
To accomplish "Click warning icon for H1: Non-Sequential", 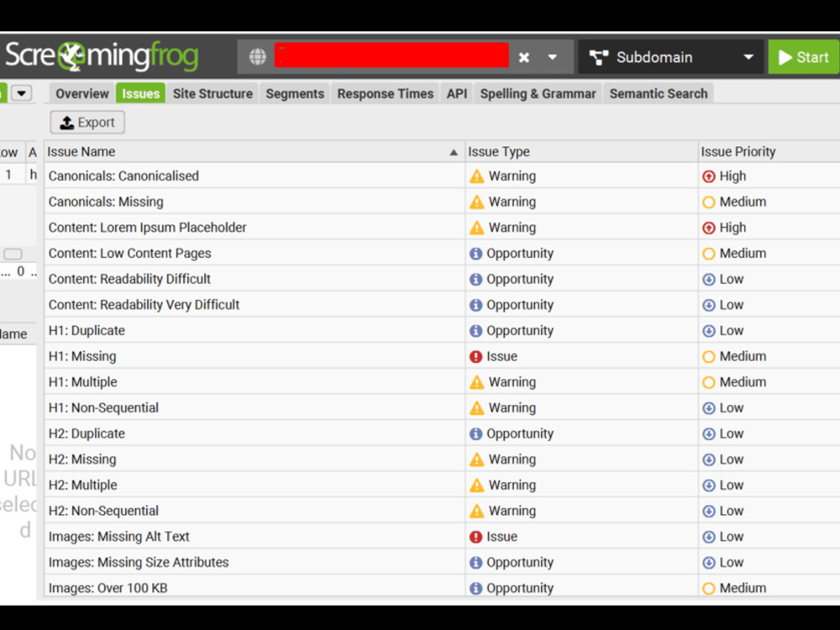I will point(476,407).
